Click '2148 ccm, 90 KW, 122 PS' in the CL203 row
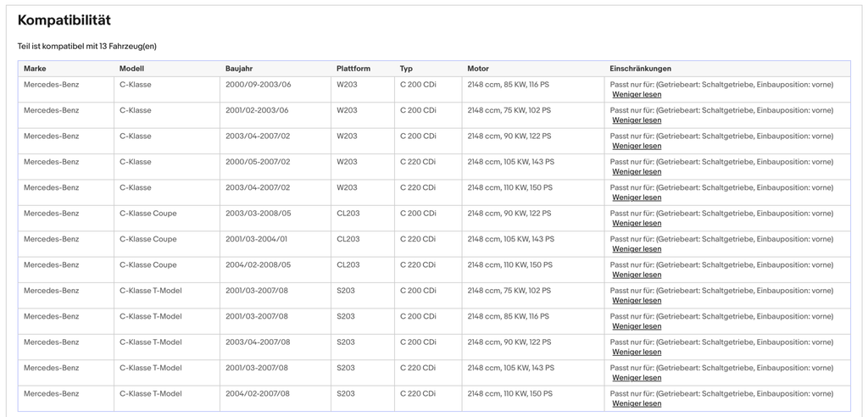 509,214
